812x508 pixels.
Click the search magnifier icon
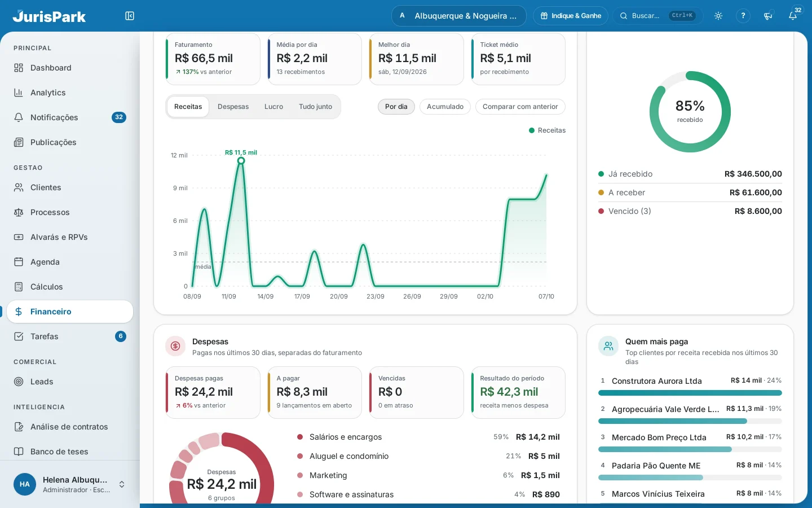click(624, 16)
